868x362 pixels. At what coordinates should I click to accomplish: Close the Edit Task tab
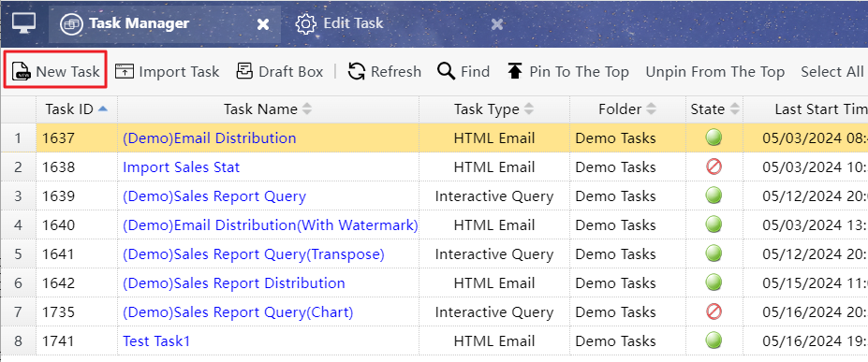pos(497,24)
